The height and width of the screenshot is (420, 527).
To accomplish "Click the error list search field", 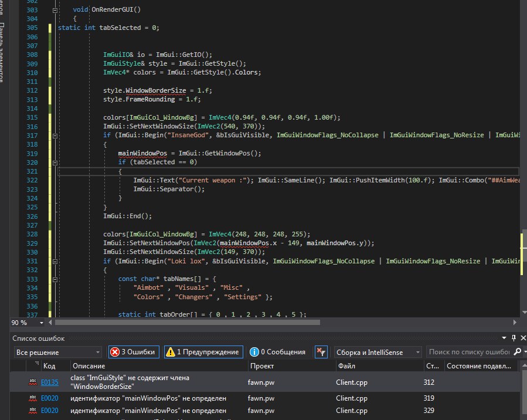I will click(468, 352).
